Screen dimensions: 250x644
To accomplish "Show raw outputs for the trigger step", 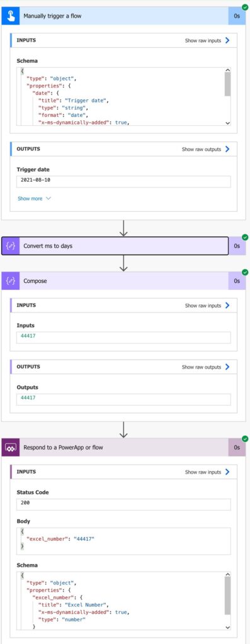I will 205,149.
